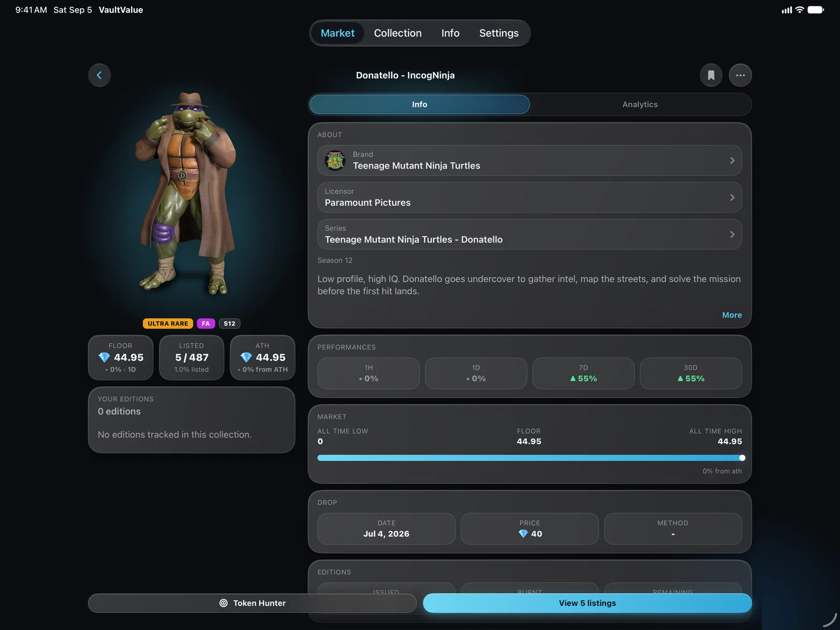Click the Your Editions card
Viewport: 840px width, 630px height.
coord(192,420)
